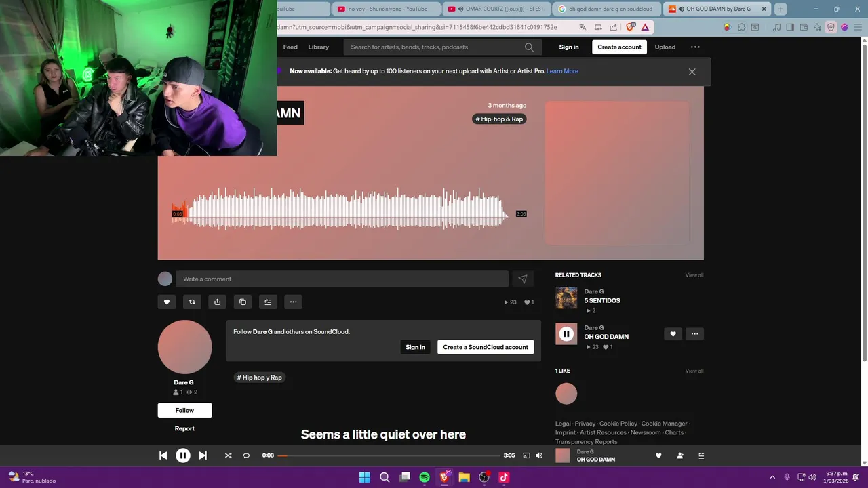
Task: Mute the volume speaker icon
Action: coord(539,455)
